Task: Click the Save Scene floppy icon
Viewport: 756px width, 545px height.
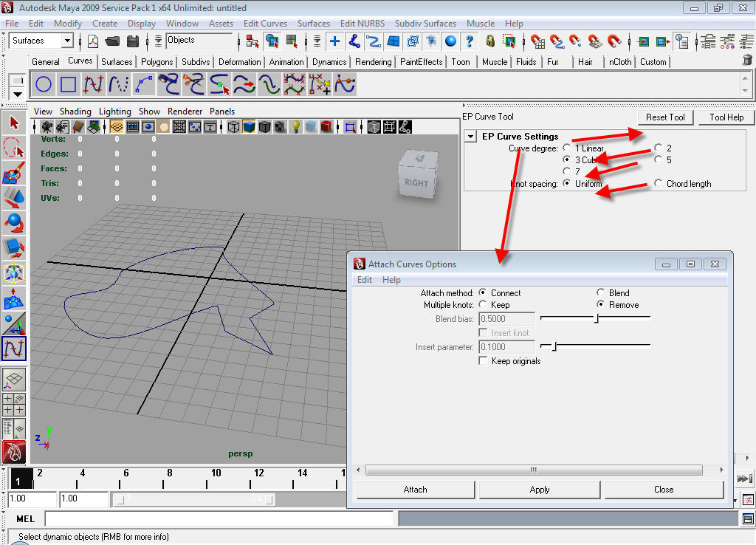Action: pyautogui.click(x=133, y=41)
